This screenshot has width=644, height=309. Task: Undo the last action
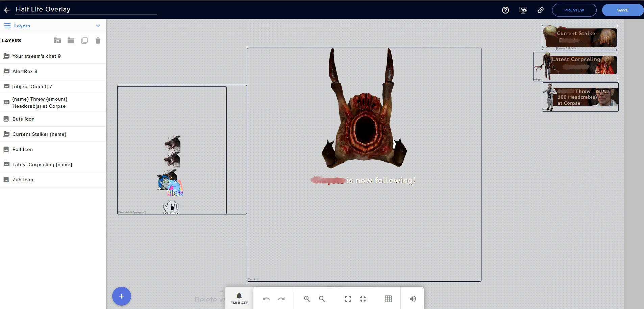point(266,299)
